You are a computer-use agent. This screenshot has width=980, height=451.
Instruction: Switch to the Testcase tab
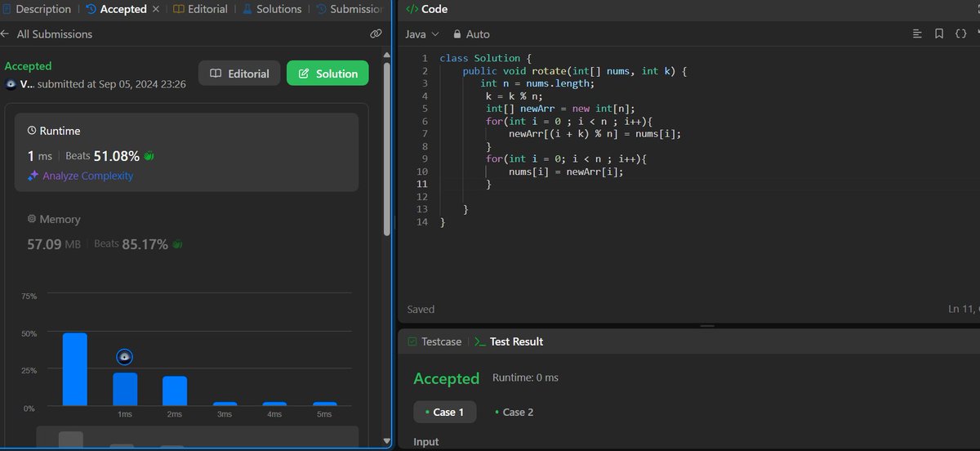coord(434,342)
